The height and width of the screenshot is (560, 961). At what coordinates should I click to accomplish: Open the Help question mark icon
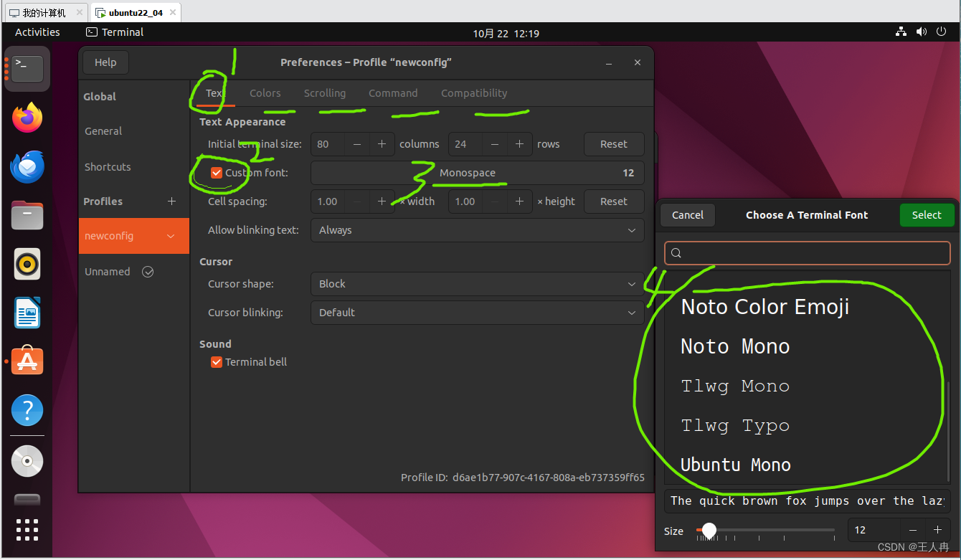tap(27, 411)
